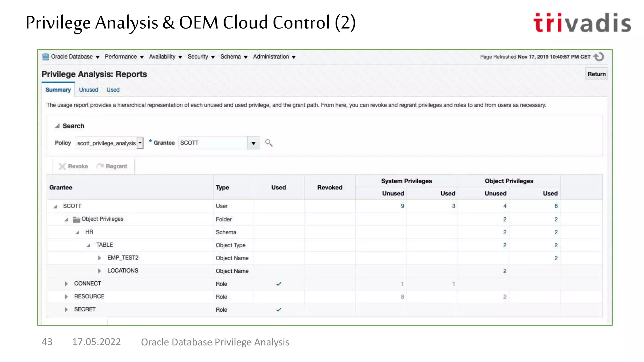Click the Oracle Database stack icon
644x362 pixels.
click(46, 57)
